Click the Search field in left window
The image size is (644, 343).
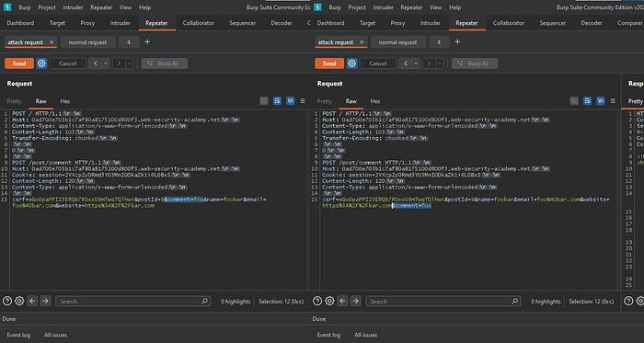[x=133, y=301]
